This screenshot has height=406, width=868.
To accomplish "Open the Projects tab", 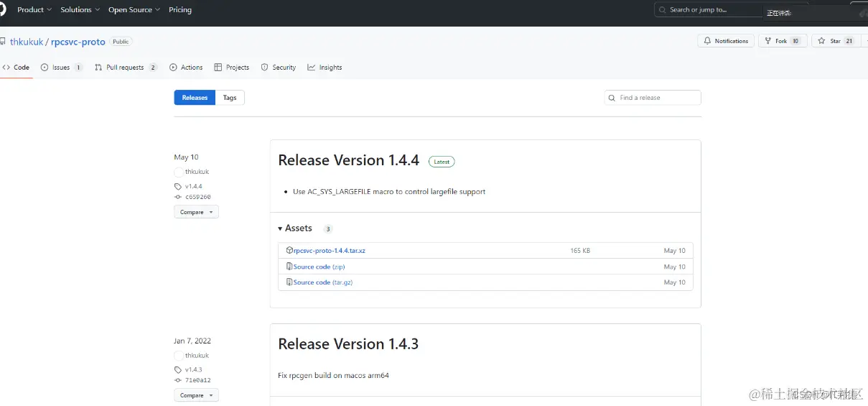I will click(x=232, y=68).
